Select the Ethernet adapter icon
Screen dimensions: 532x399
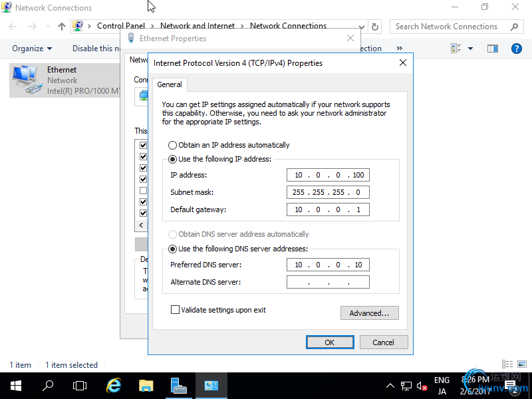pos(26,80)
